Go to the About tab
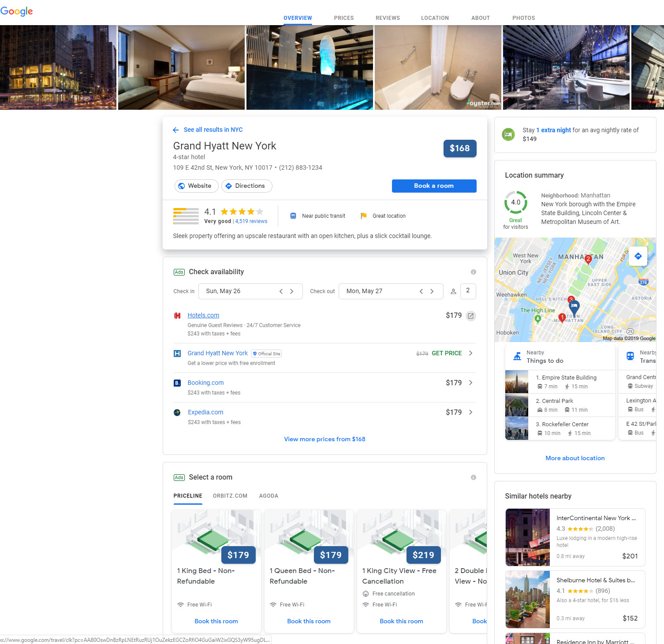Image resolution: width=664 pixels, height=644 pixels. pos(481,18)
